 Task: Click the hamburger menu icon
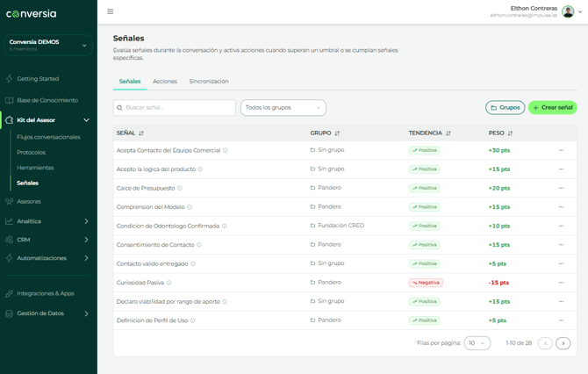click(110, 11)
